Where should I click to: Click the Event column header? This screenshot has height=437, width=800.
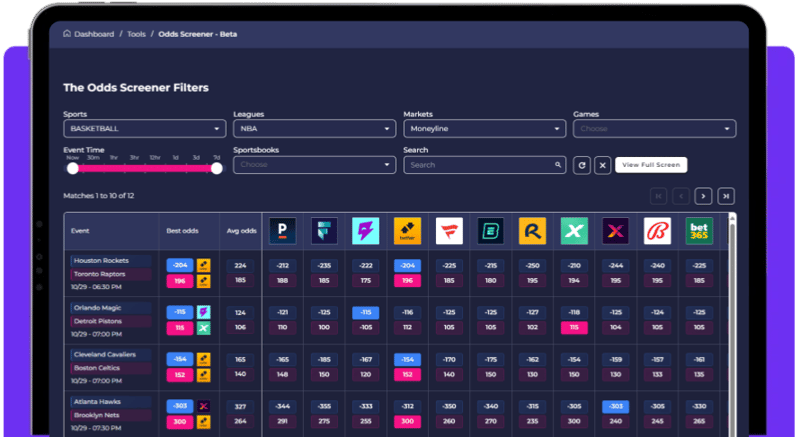pyautogui.click(x=80, y=231)
